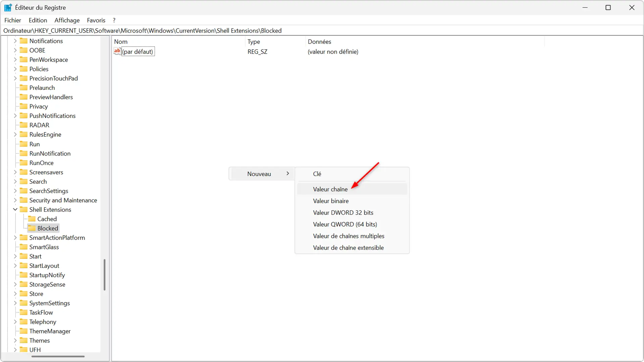Image resolution: width=644 pixels, height=362 pixels.
Task: Click the PenWorkspace folder icon
Action: 23,60
